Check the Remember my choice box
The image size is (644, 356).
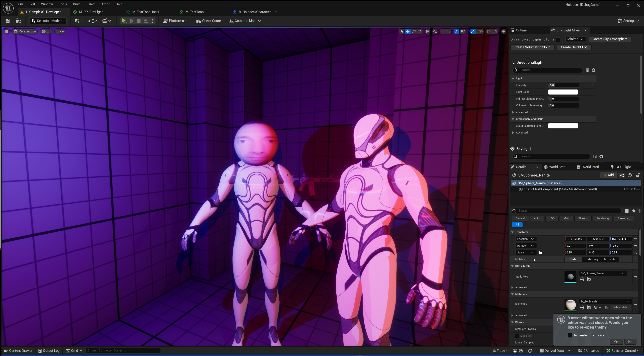tap(570, 336)
